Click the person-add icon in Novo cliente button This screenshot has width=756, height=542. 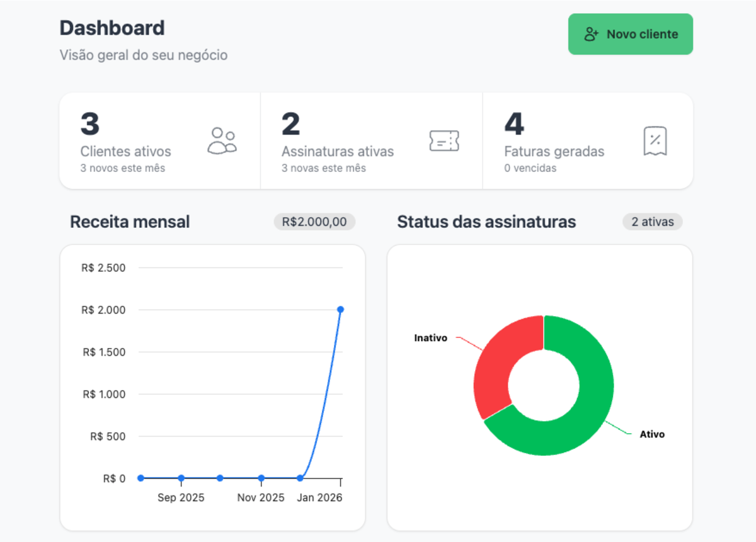(590, 34)
